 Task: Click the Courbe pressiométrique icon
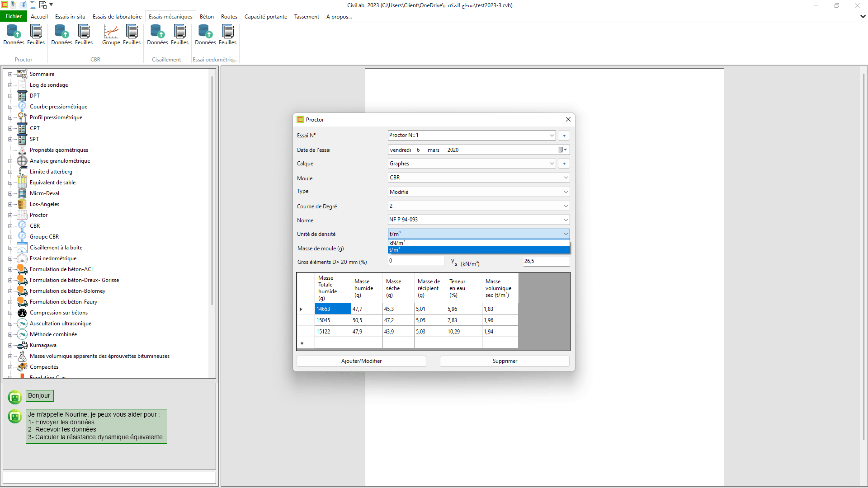(22, 107)
